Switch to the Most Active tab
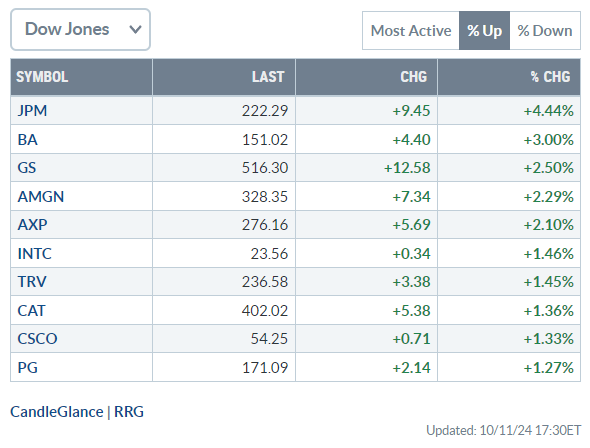Viewport: 590px width, 448px height. tap(411, 31)
